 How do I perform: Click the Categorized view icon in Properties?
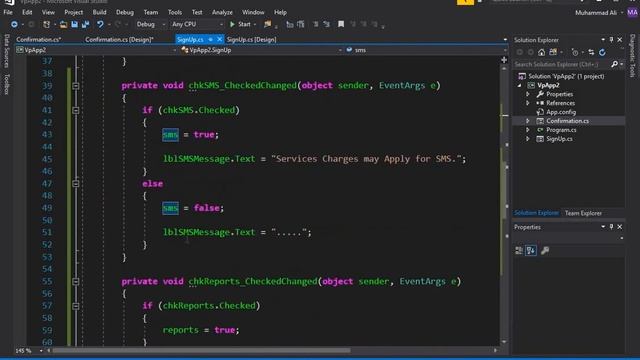pyautogui.click(x=519, y=251)
